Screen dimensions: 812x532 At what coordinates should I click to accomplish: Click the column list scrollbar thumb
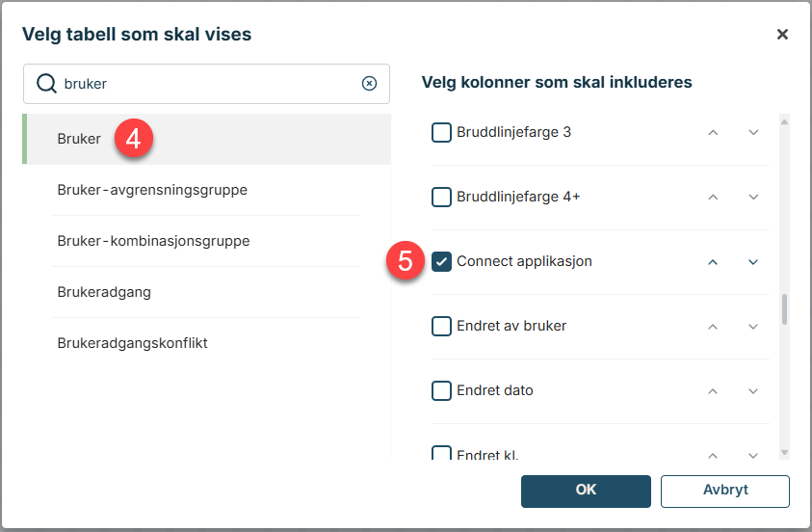tap(784, 308)
